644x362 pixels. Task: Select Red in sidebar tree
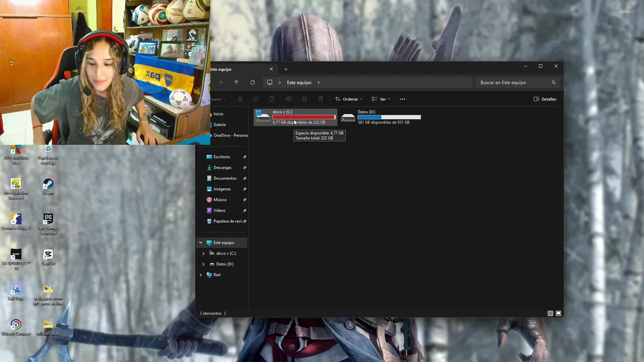tap(217, 275)
